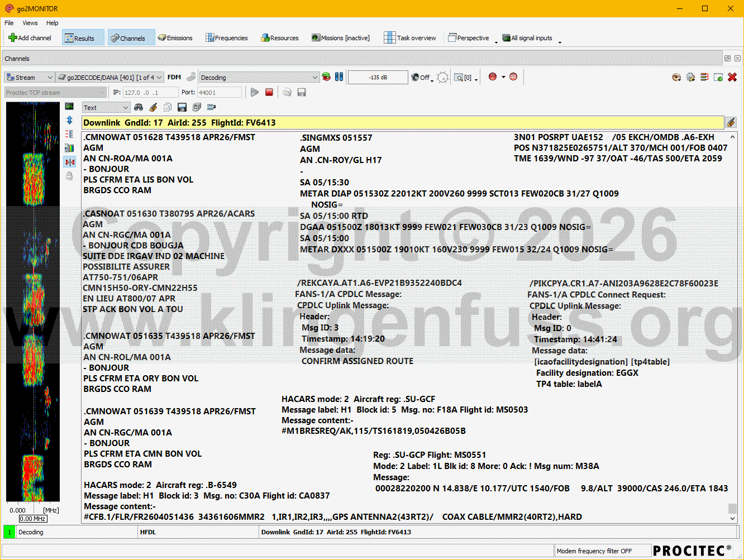Open the Stream input type dropdown

pyautogui.click(x=29, y=78)
